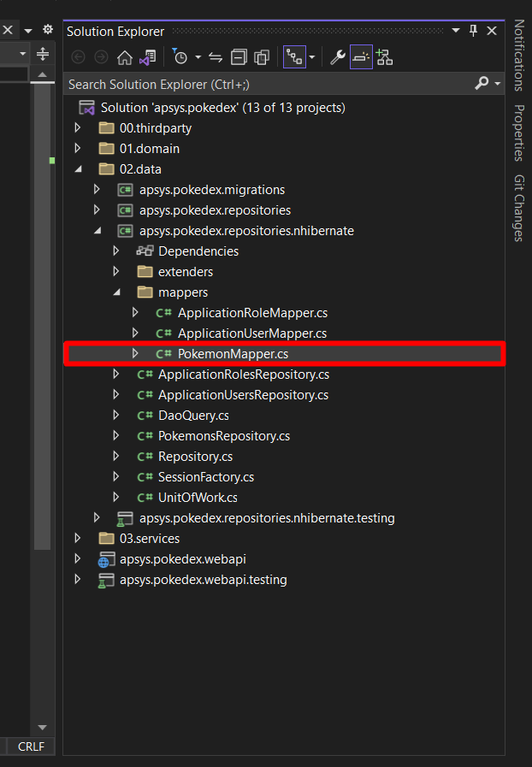Viewport: 532px width, 767px height.
Task: Click the Show All Files icon
Action: pos(262,57)
